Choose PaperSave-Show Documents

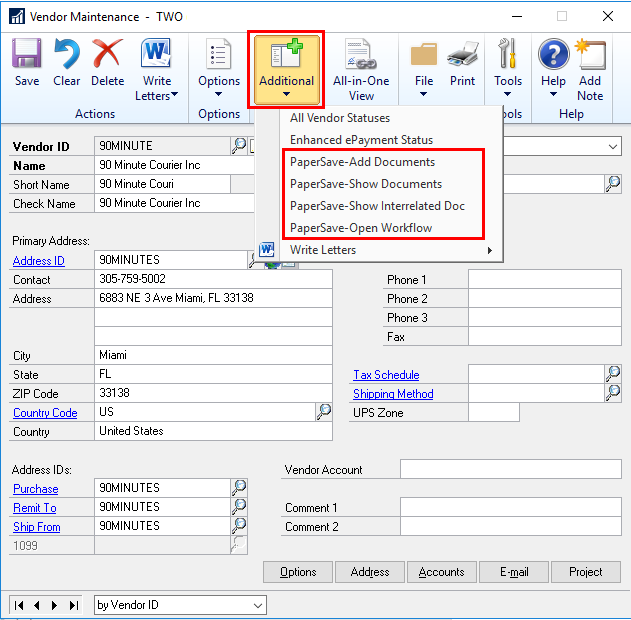tap(365, 184)
